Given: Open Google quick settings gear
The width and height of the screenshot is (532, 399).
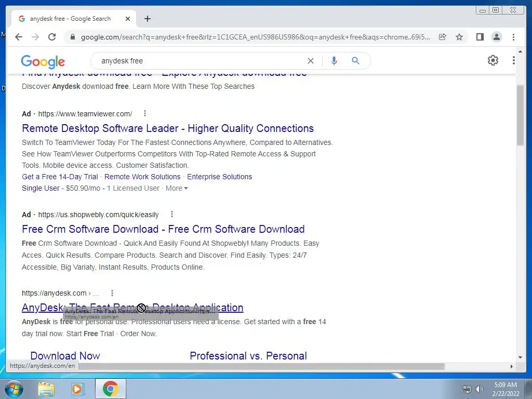Looking at the screenshot, I should coord(493,60).
